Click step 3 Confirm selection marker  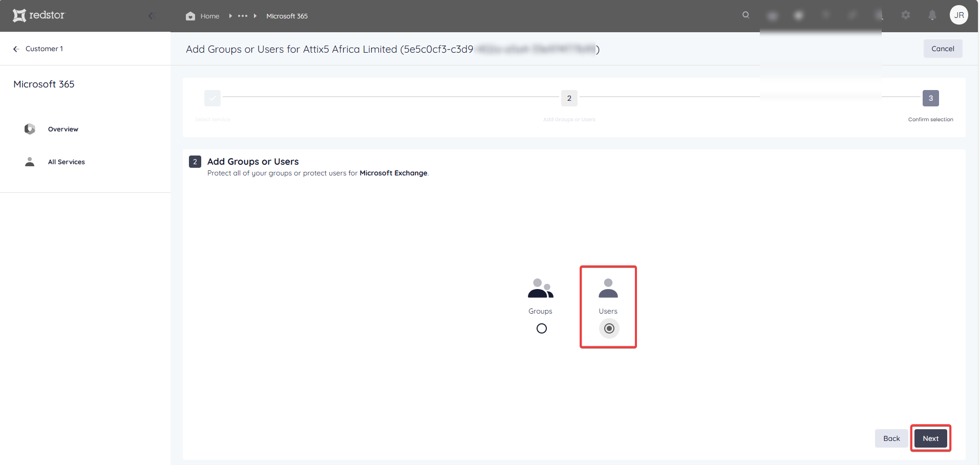point(931,98)
